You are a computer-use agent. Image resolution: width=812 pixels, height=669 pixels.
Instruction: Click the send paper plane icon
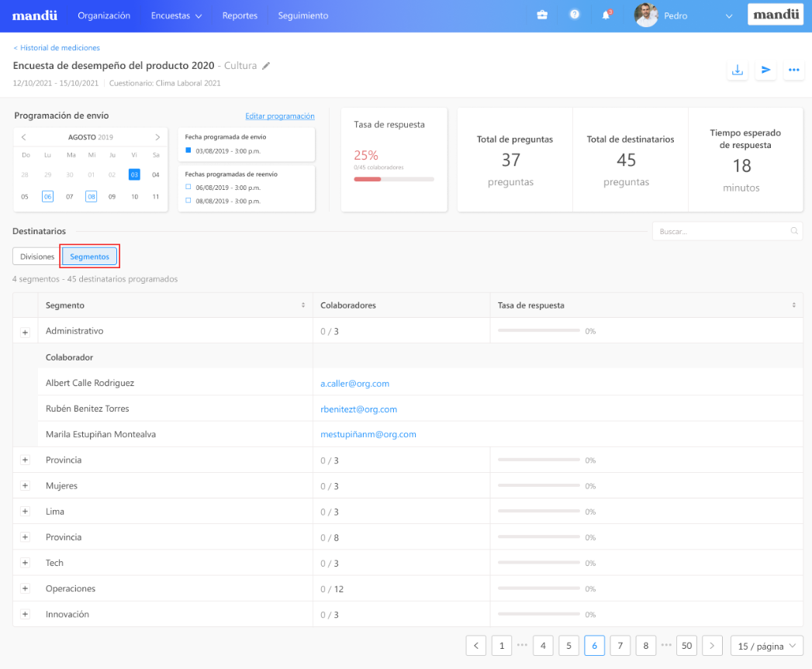[766, 70]
